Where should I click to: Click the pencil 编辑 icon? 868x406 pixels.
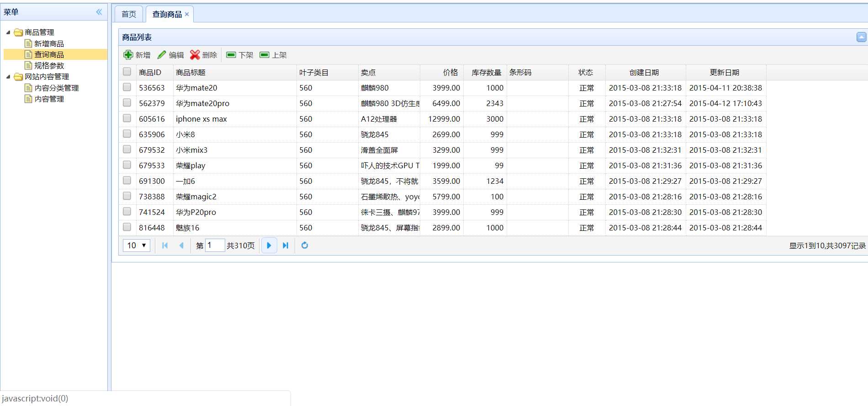pos(162,55)
